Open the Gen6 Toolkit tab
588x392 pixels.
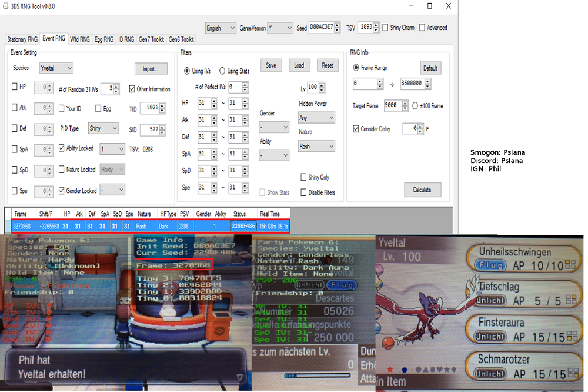[x=181, y=39]
